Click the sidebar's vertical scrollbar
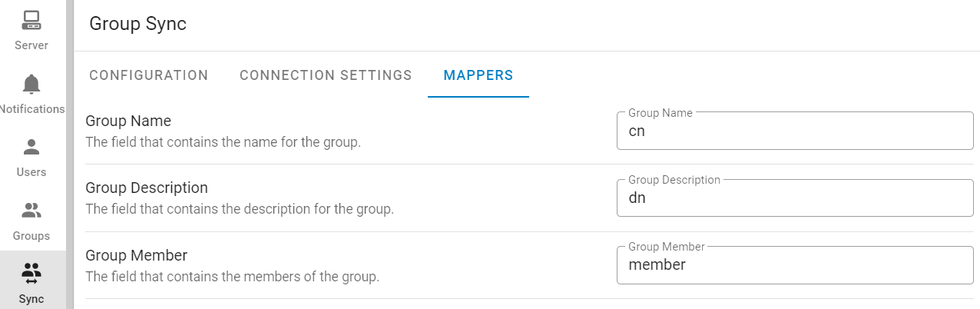Viewport: 980px width, 309px height. [x=69, y=154]
